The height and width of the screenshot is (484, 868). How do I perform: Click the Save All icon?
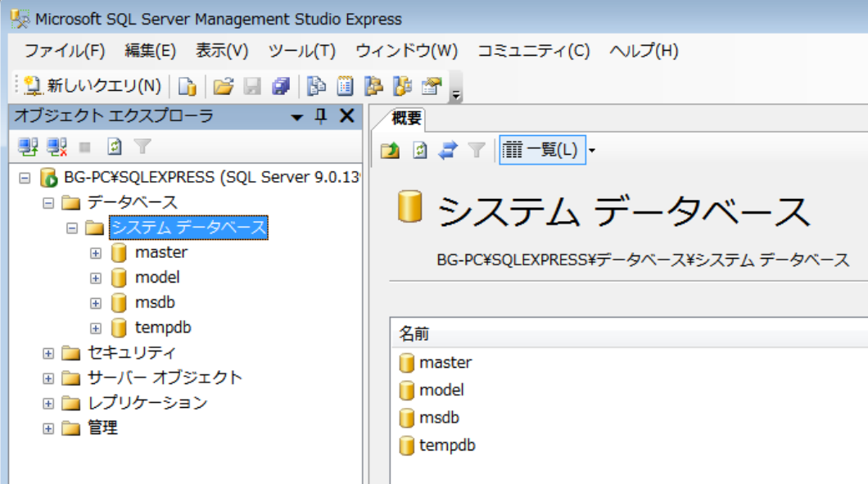pos(281,86)
